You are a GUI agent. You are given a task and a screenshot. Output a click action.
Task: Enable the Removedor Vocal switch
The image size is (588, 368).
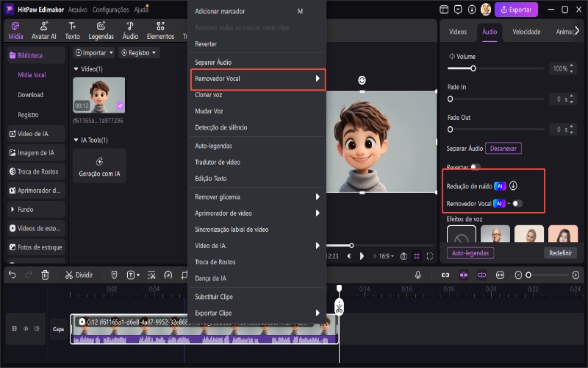point(517,203)
